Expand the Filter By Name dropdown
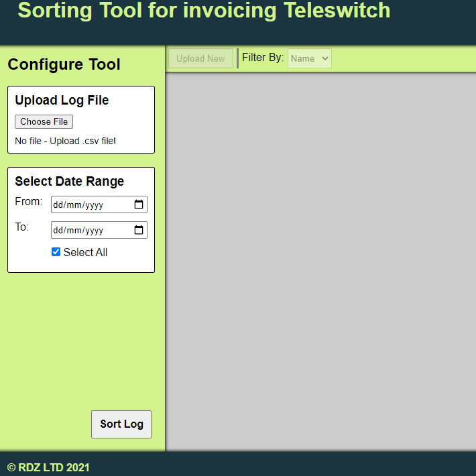Viewport: 476px width, 476px height. tap(309, 58)
